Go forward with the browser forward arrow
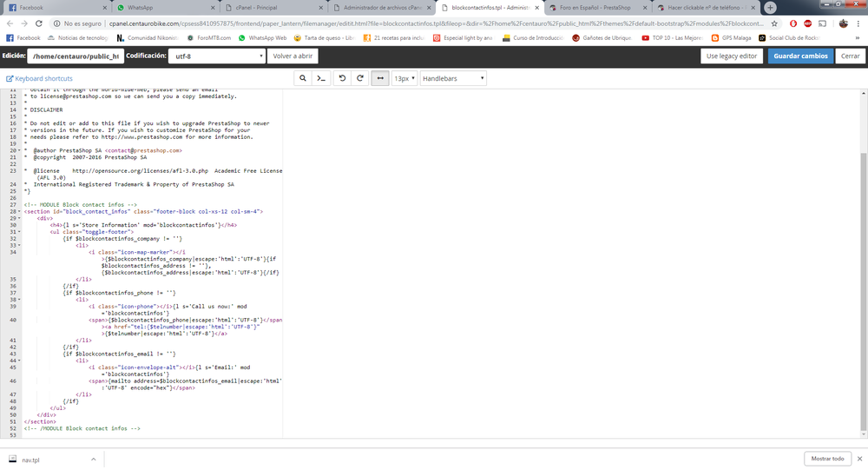The image size is (868, 470). [x=23, y=23]
